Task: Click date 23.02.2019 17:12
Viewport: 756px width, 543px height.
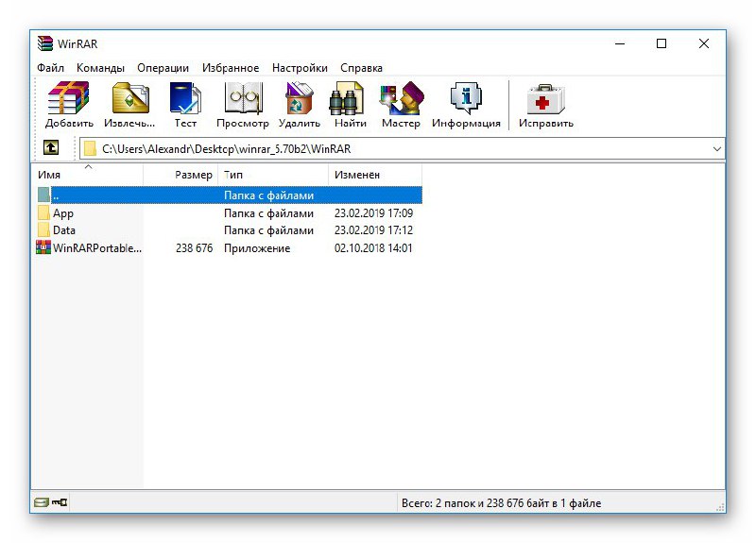Action: pyautogui.click(x=373, y=230)
